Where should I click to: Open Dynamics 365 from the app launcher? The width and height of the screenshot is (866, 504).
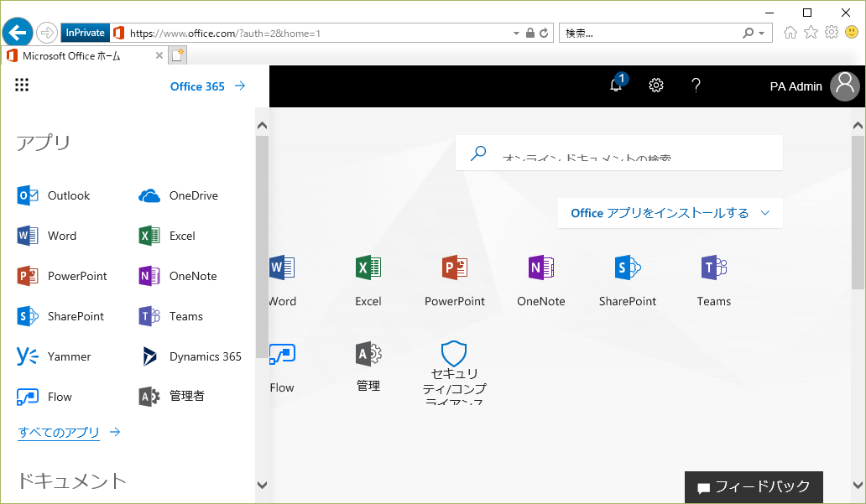point(190,356)
